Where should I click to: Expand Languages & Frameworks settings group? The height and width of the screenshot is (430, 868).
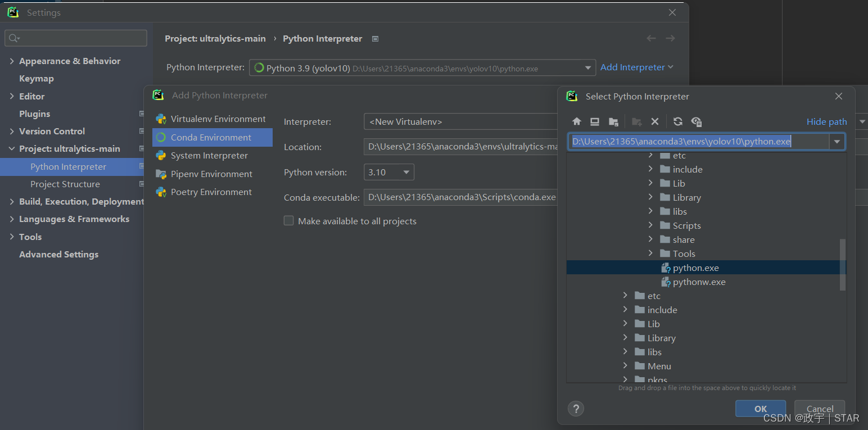coord(12,219)
